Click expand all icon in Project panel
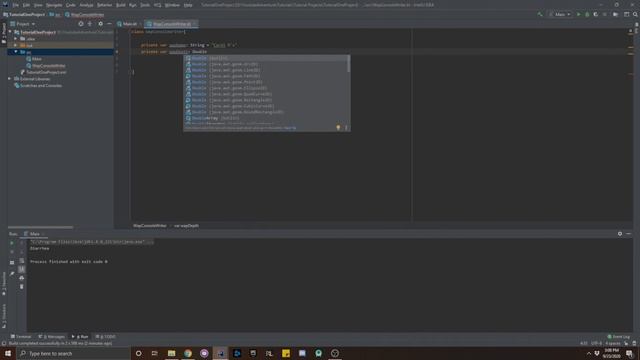Viewport: 640px width, 360px height. (x=90, y=24)
